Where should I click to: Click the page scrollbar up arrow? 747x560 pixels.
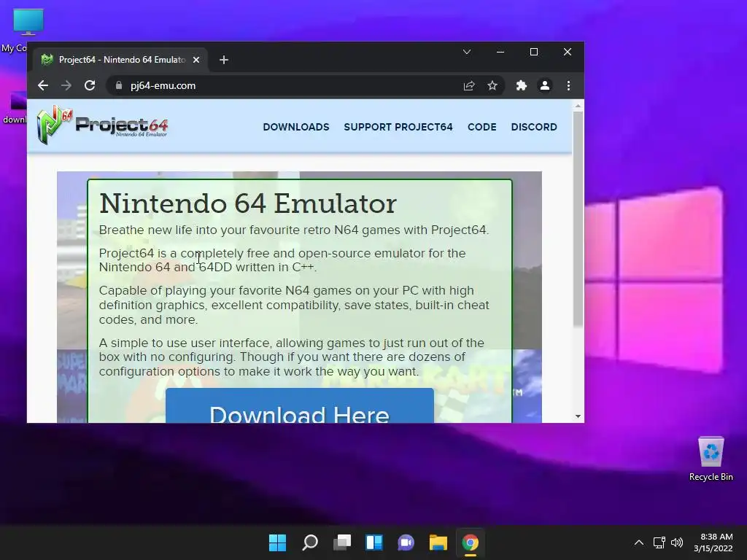click(578, 106)
